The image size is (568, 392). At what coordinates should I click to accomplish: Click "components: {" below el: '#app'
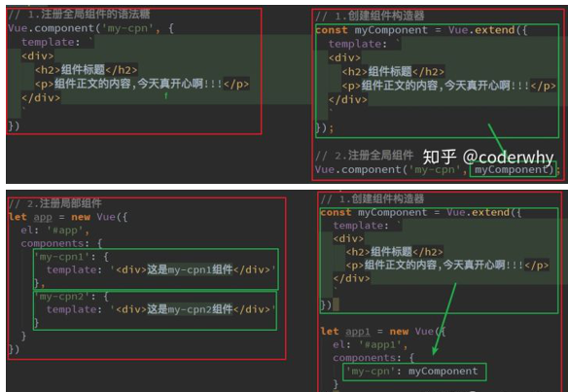61,243
